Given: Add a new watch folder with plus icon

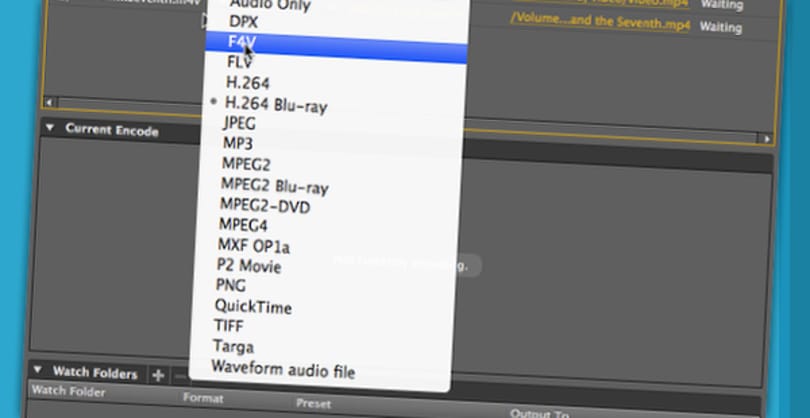Looking at the screenshot, I should [x=158, y=375].
